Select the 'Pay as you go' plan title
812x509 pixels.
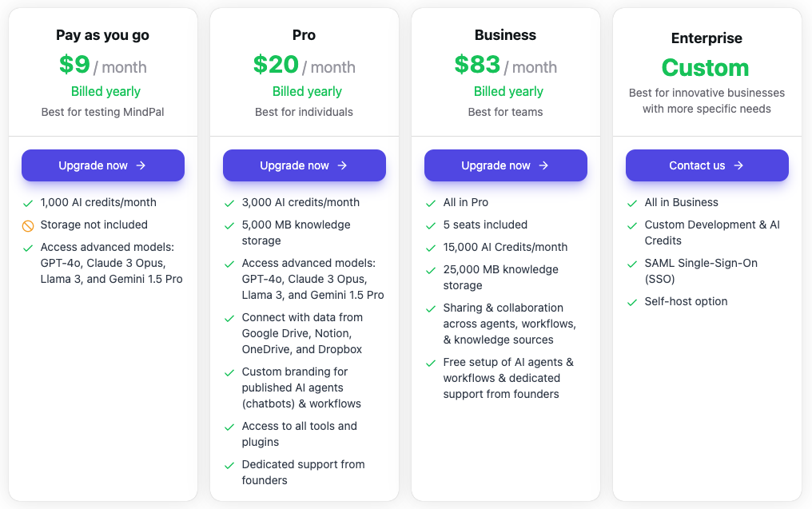tap(102, 35)
